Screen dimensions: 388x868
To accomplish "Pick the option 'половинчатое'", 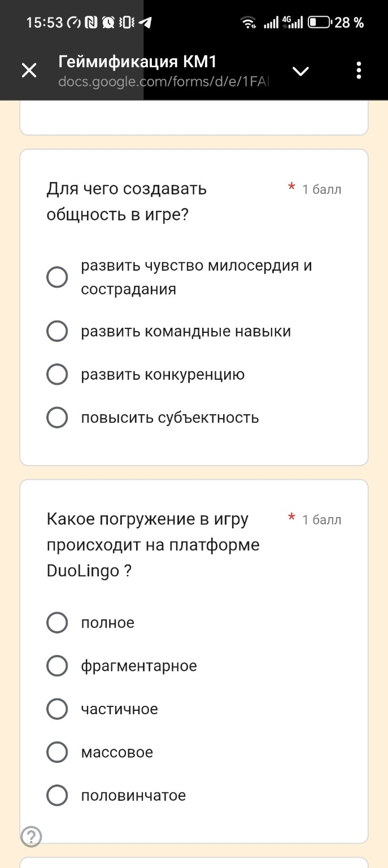I will click(x=57, y=795).
